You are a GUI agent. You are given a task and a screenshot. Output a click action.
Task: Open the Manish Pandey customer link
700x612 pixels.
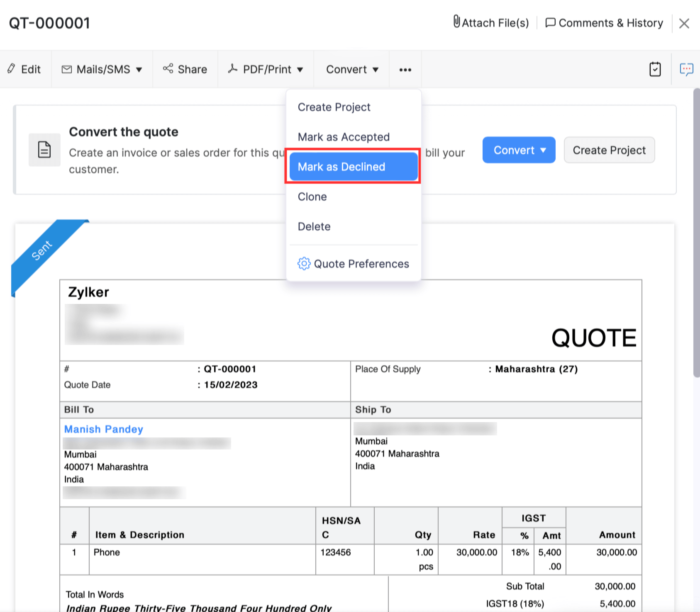[104, 429]
